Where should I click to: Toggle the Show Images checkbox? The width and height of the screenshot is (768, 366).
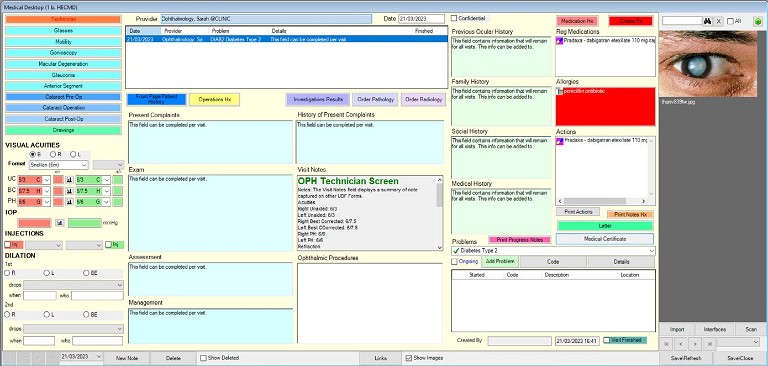coord(408,358)
